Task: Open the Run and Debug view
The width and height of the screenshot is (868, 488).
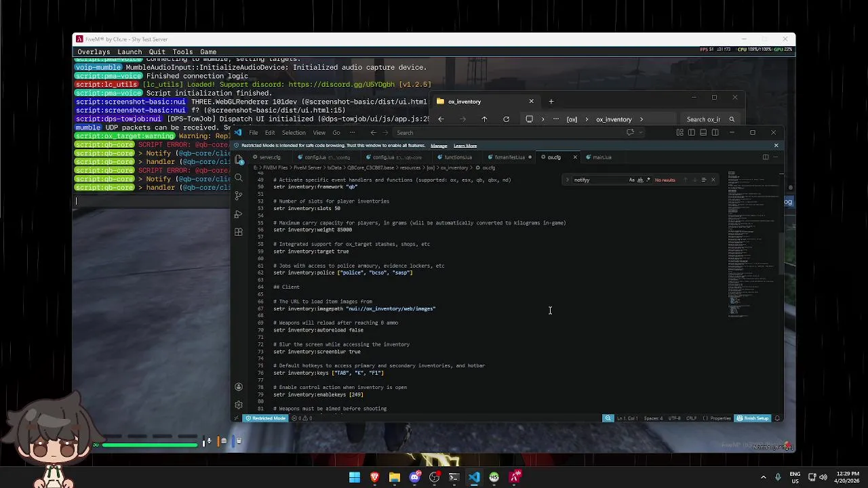Action: (x=239, y=214)
